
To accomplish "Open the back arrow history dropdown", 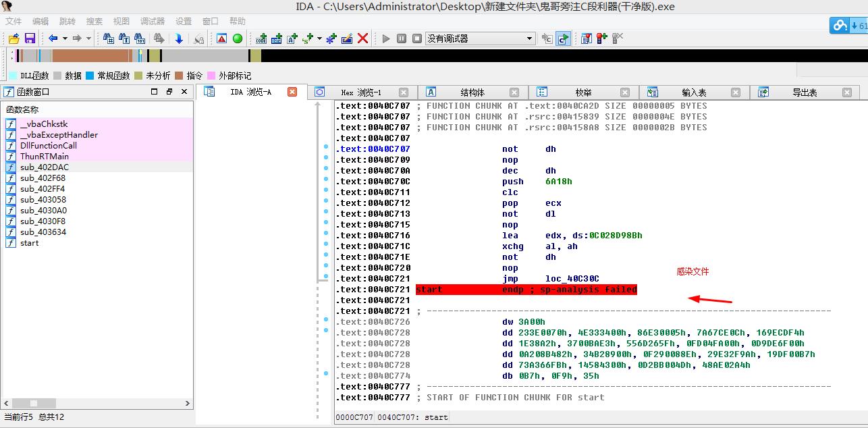I will [64, 38].
